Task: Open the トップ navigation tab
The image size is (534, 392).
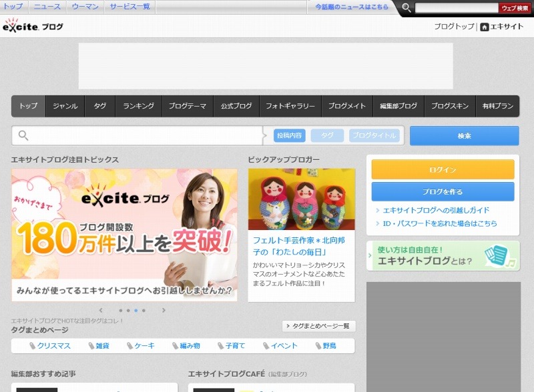Action: click(x=28, y=106)
